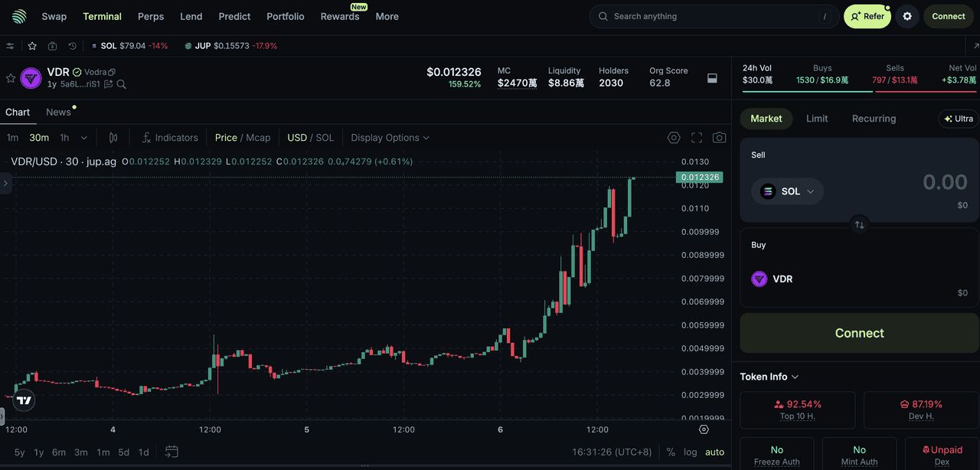Click the token address 5a6L...riS1

coord(80,84)
